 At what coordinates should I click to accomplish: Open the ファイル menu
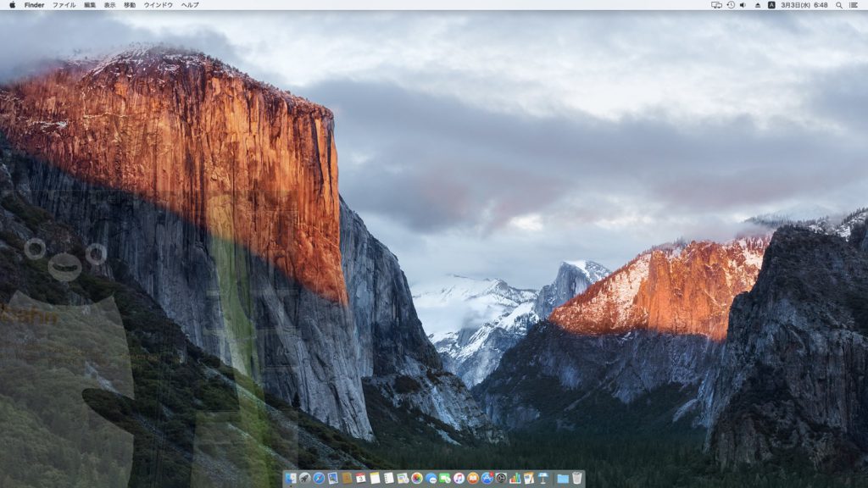click(64, 5)
